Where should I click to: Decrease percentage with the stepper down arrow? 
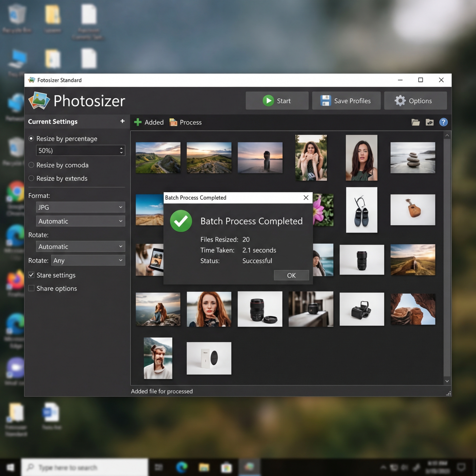[x=121, y=153]
